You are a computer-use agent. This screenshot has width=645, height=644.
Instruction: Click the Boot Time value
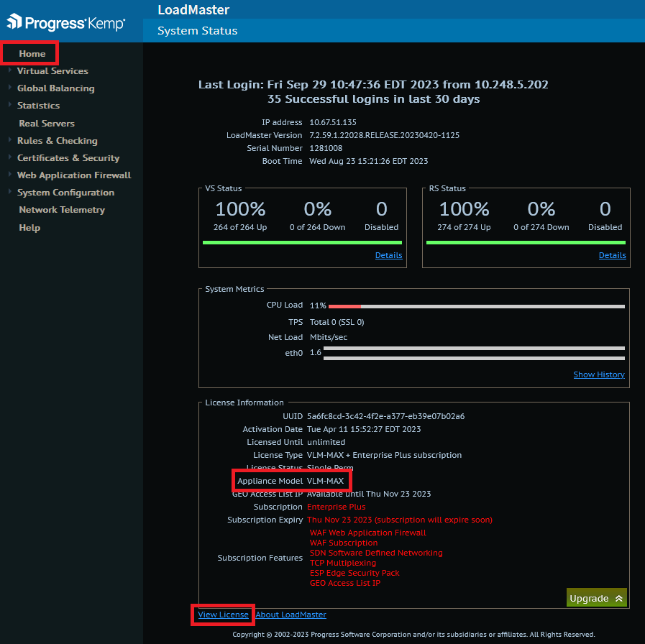tap(369, 161)
